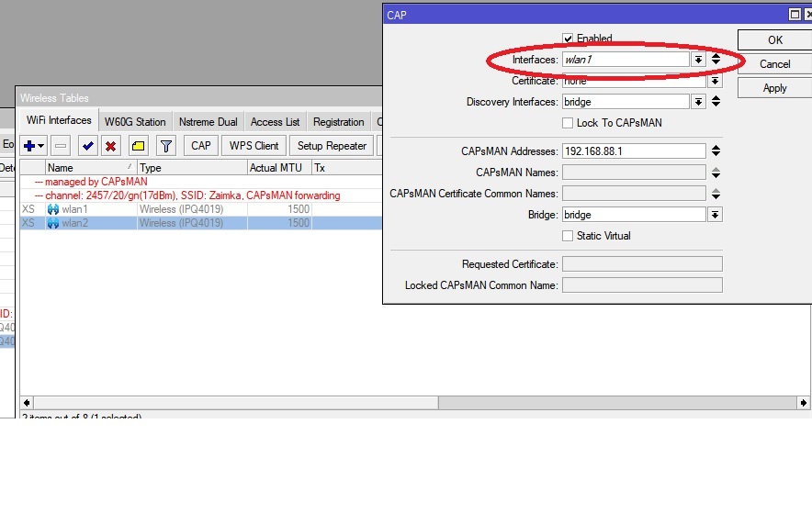Click the Interfaces add/remove arrows

click(x=716, y=59)
